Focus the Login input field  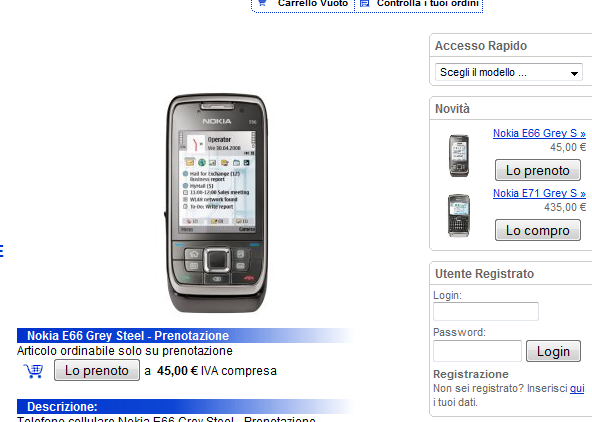(x=486, y=311)
